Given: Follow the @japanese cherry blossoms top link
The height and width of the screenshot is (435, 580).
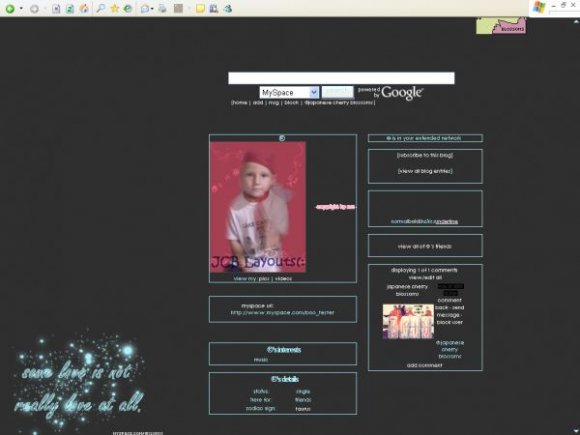Looking at the screenshot, I should (339, 102).
